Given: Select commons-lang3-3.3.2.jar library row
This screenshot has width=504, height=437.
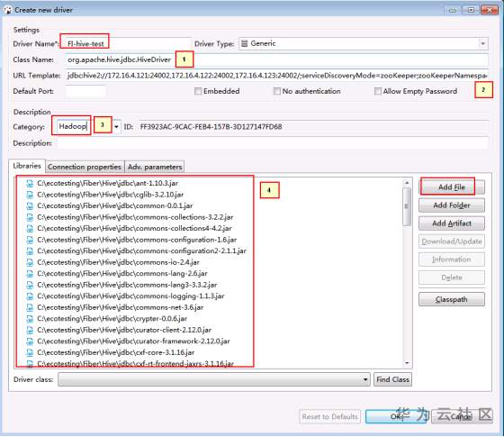Looking at the screenshot, I should pyautogui.click(x=127, y=285).
